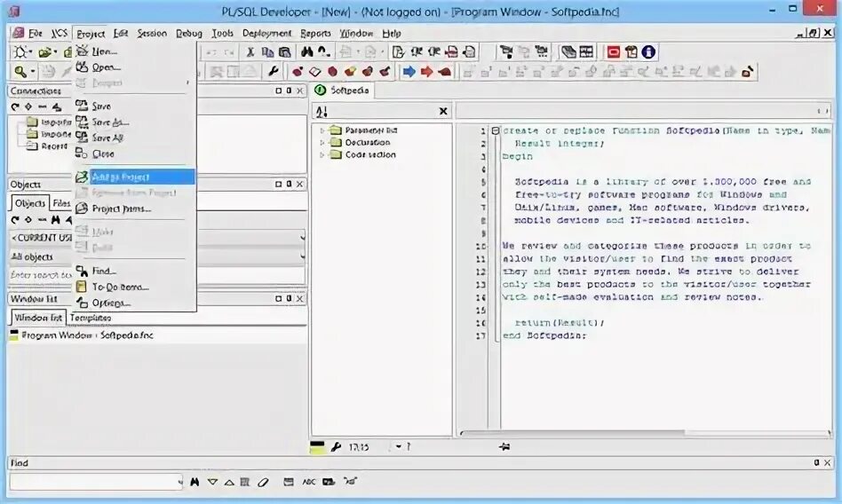
Task: Open the Tools menu
Action: (x=222, y=34)
